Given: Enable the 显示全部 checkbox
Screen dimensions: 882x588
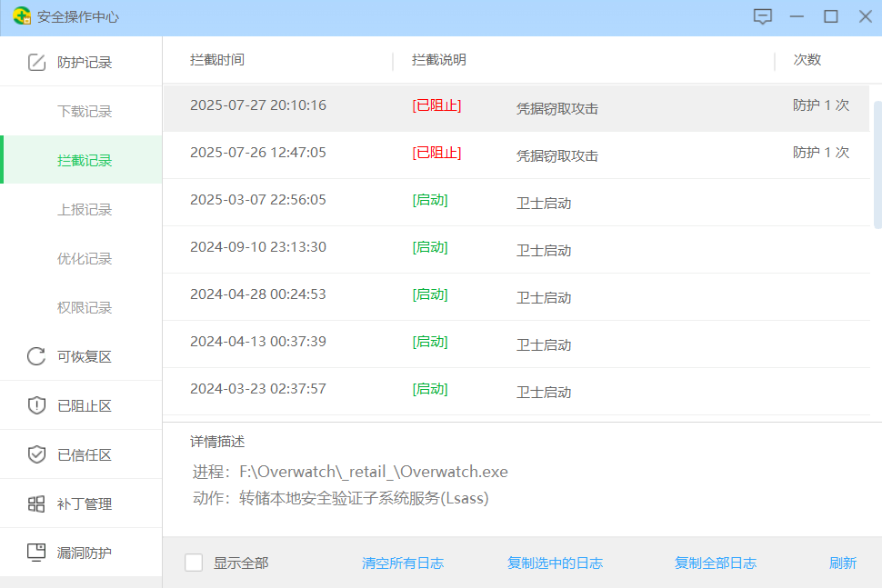Looking at the screenshot, I should [194, 563].
